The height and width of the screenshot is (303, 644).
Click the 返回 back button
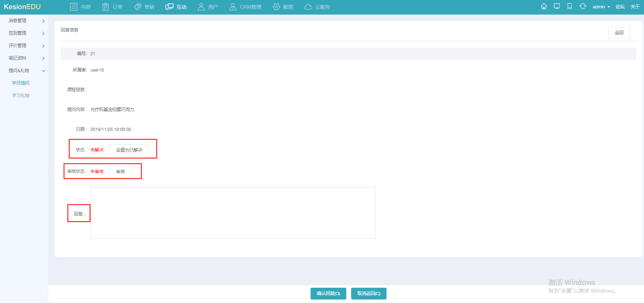coord(619,33)
